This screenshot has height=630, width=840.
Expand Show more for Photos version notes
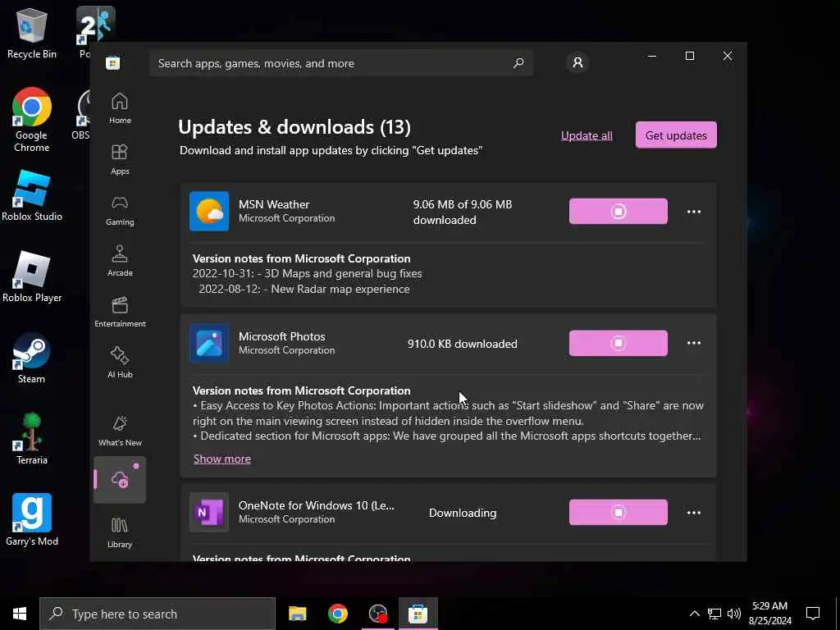pyautogui.click(x=221, y=459)
